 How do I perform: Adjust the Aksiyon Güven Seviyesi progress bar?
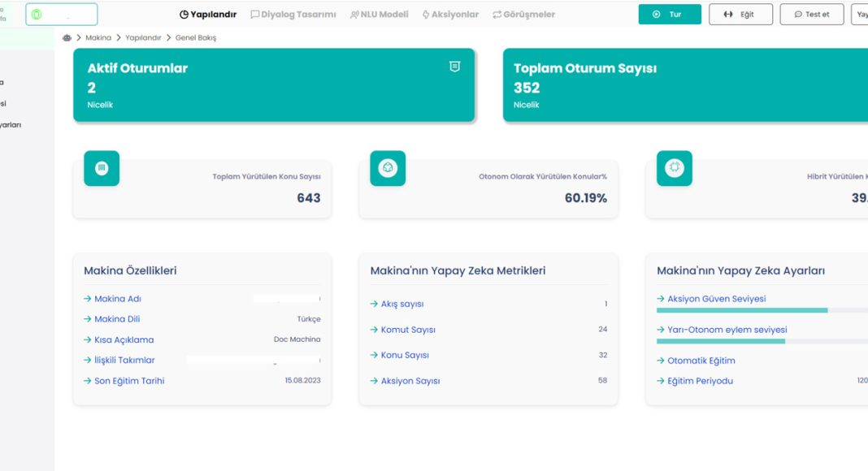coord(762,311)
